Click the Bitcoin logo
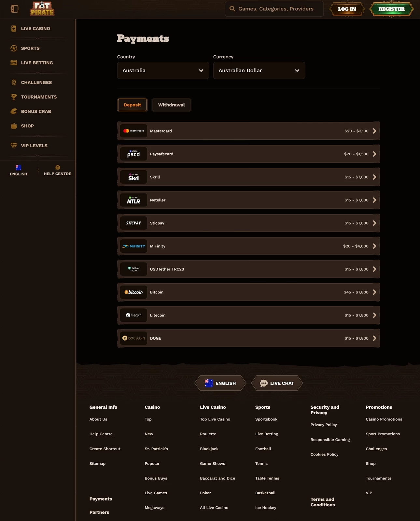This screenshot has width=420, height=521. tap(133, 292)
